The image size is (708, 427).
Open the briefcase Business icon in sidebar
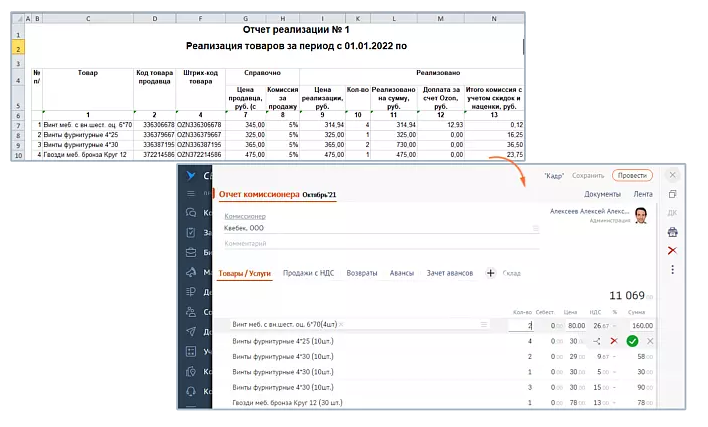tap(191, 252)
